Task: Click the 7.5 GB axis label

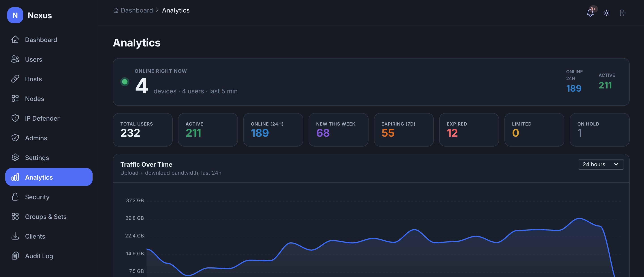Action: tap(136, 271)
